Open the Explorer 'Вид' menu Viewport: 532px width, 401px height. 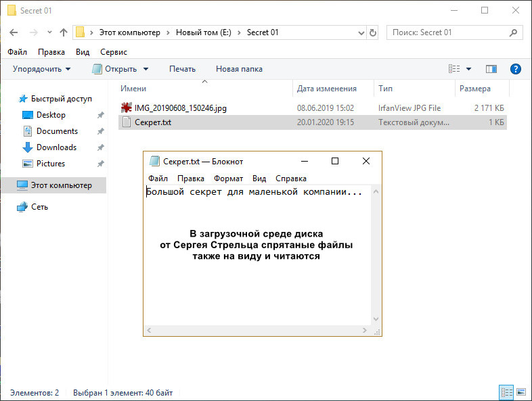pos(83,52)
